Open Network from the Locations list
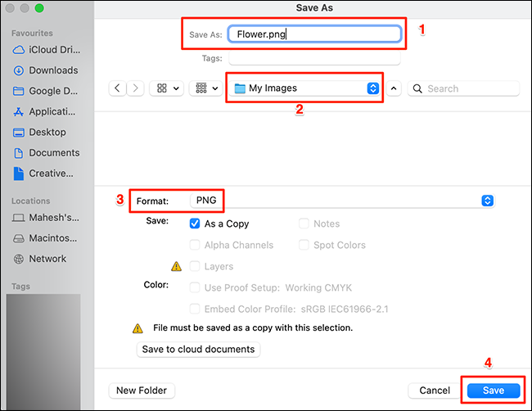This screenshot has height=411, width=532. [19, 259]
